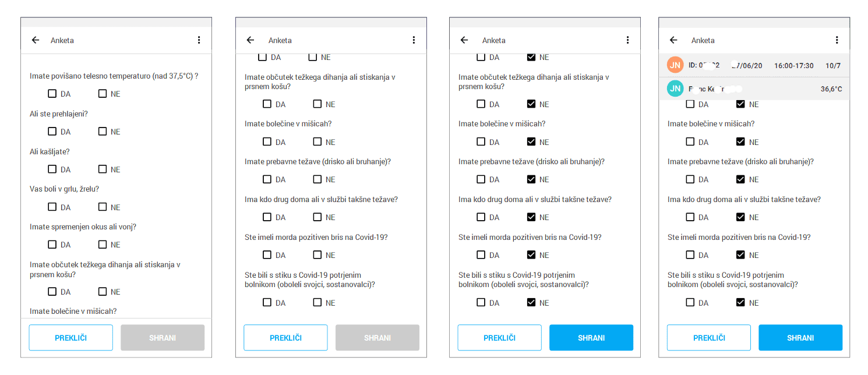868x375 pixels.
Task: Tick DA for the elevated temperature question
Action: [52, 93]
